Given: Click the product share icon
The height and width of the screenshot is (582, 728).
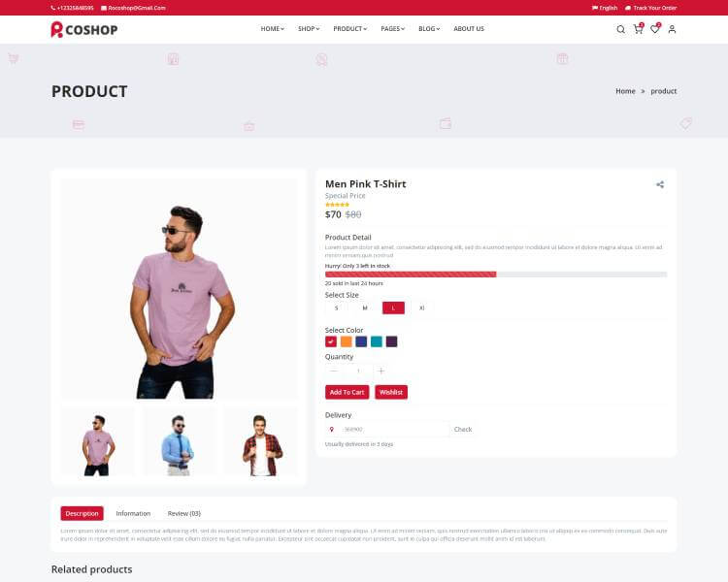Looking at the screenshot, I should click(x=660, y=184).
